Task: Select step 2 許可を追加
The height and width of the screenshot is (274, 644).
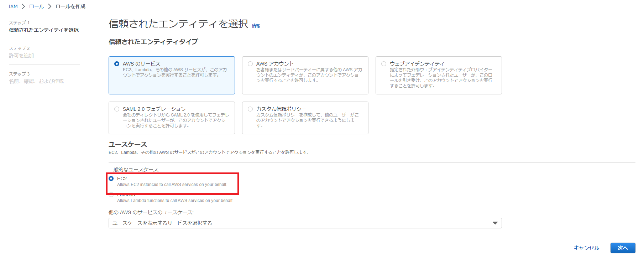Action: coord(21,56)
